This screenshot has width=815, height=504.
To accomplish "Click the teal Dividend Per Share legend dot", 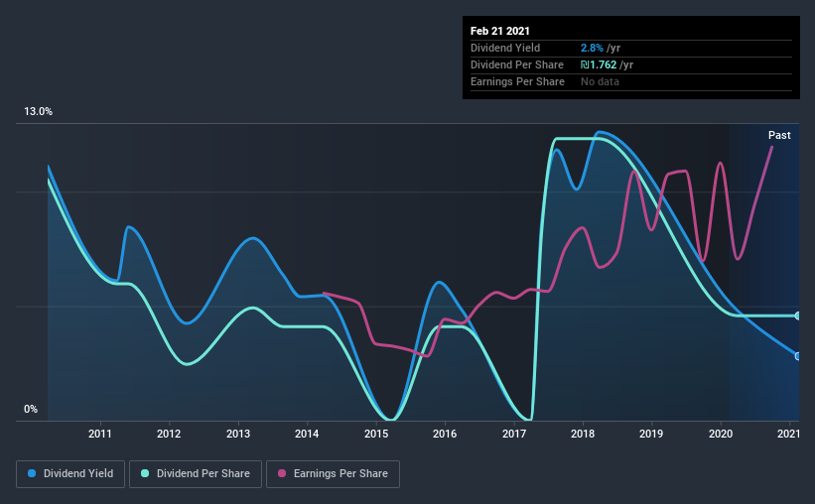I will click(145, 473).
